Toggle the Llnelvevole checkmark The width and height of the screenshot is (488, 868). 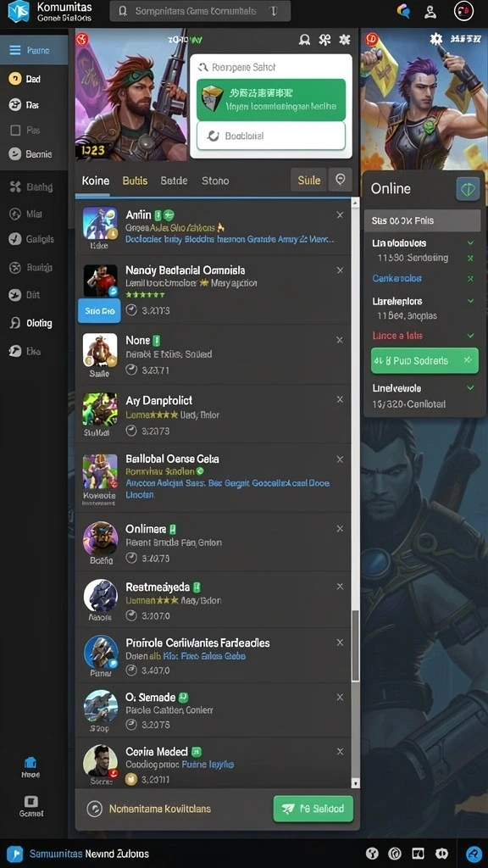[471, 388]
